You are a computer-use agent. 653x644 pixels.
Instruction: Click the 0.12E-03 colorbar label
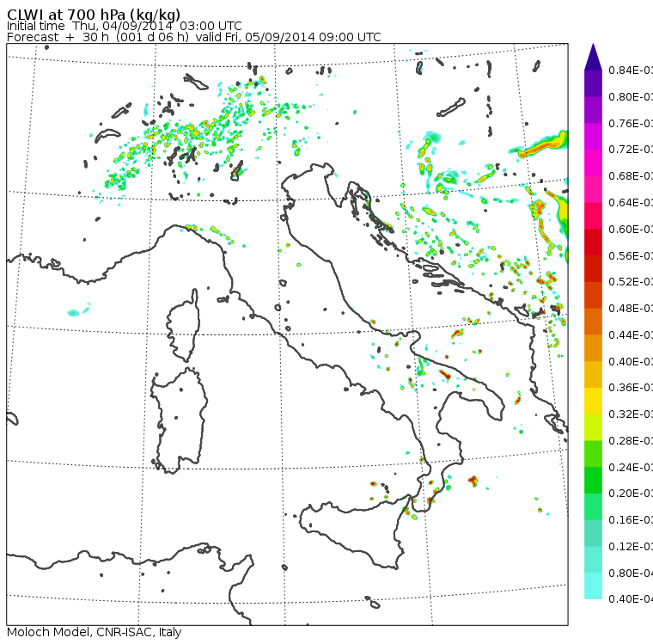pos(631,547)
